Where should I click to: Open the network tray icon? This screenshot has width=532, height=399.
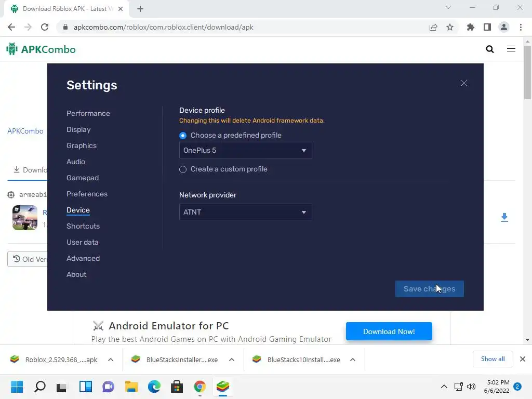[459, 387]
